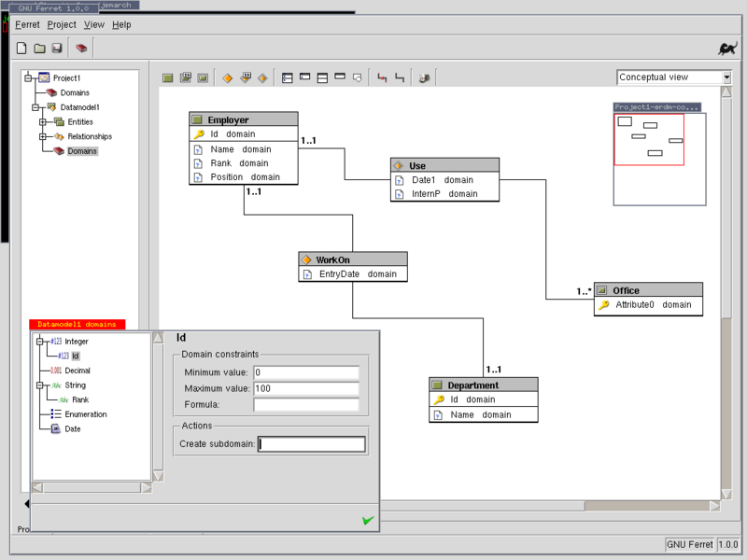This screenshot has width=747, height=560.
Task: Click the empty two-row split box icon
Action: tap(322, 78)
